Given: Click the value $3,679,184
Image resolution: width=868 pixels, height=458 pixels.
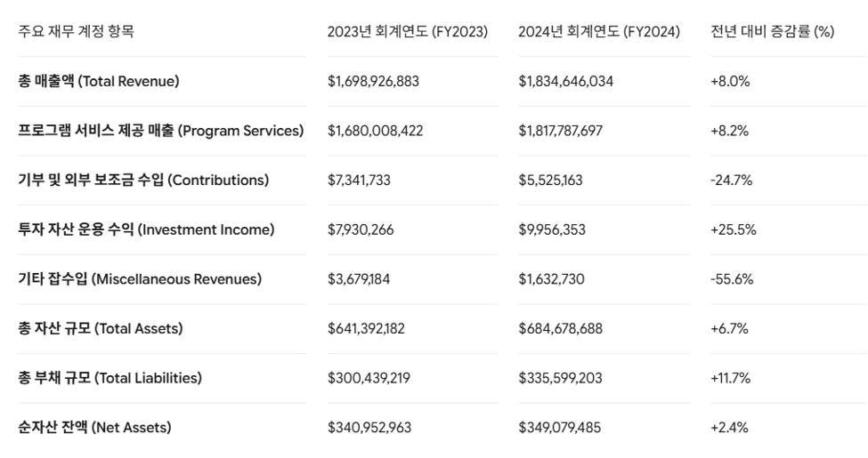Looking at the screenshot, I should tap(359, 278).
